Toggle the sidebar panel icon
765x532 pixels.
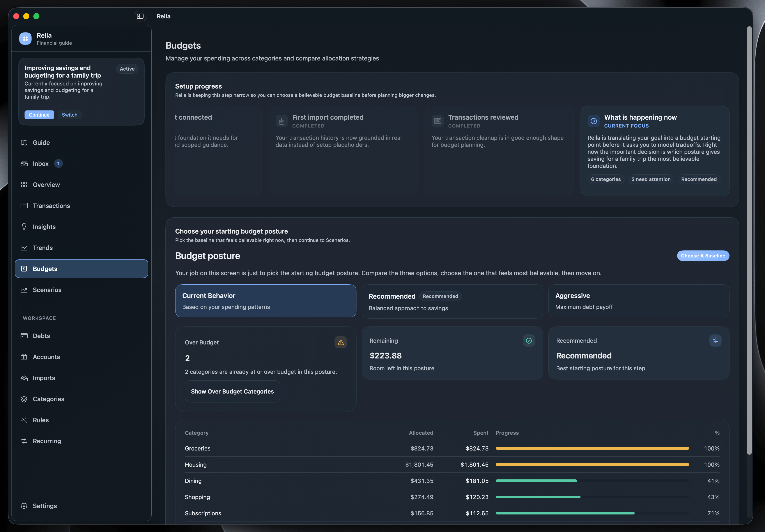(x=140, y=16)
